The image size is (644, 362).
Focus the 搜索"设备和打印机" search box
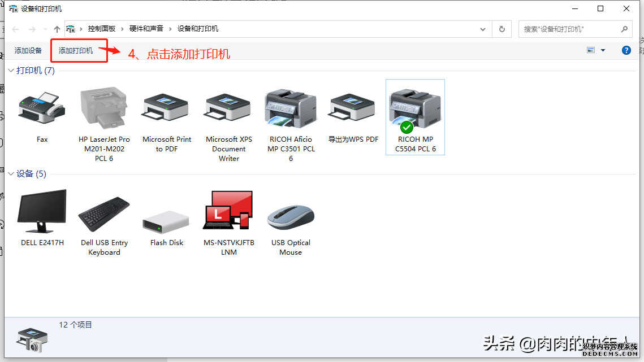click(575, 29)
